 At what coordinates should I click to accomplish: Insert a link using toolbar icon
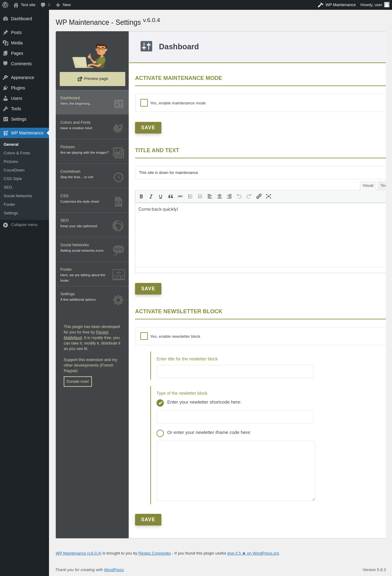click(x=259, y=197)
